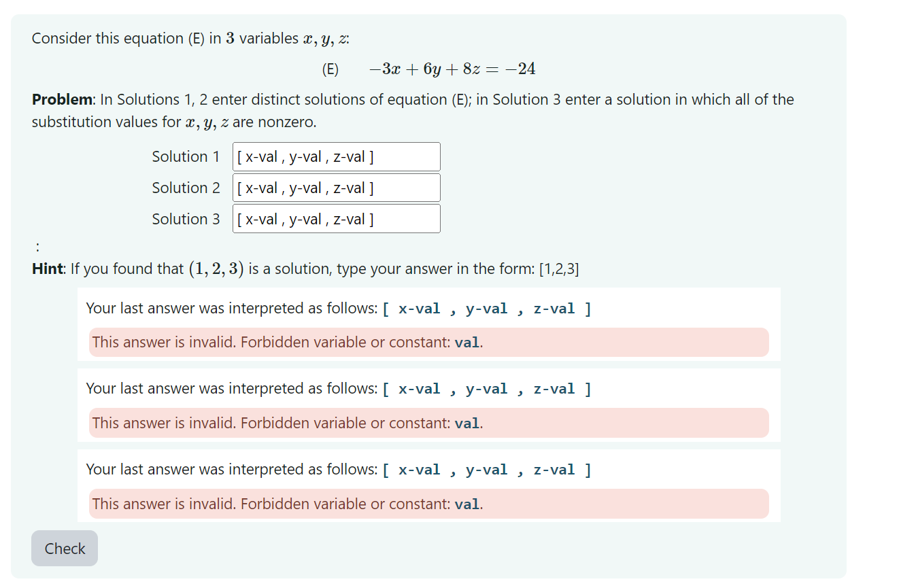Screen dimensions: 899x588
Task: Click the colon below the solution fields
Action: 37,245
